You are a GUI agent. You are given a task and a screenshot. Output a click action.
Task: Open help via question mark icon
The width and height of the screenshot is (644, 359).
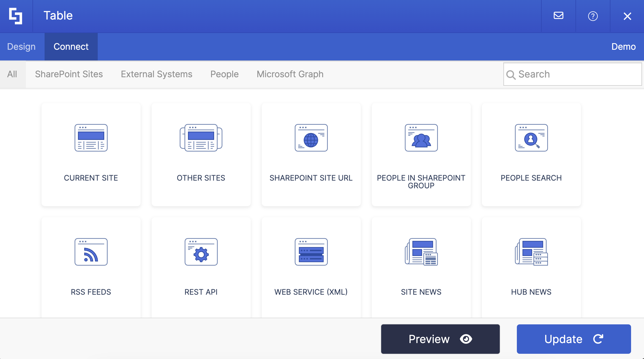[593, 16]
